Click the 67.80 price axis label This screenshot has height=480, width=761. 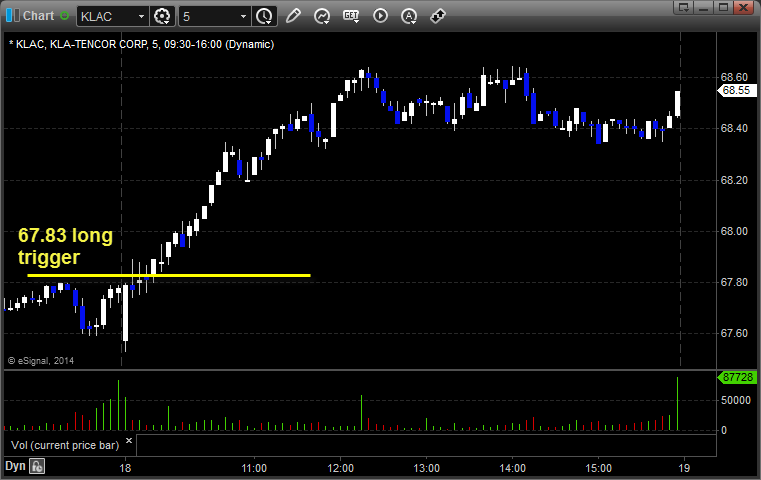coord(734,282)
